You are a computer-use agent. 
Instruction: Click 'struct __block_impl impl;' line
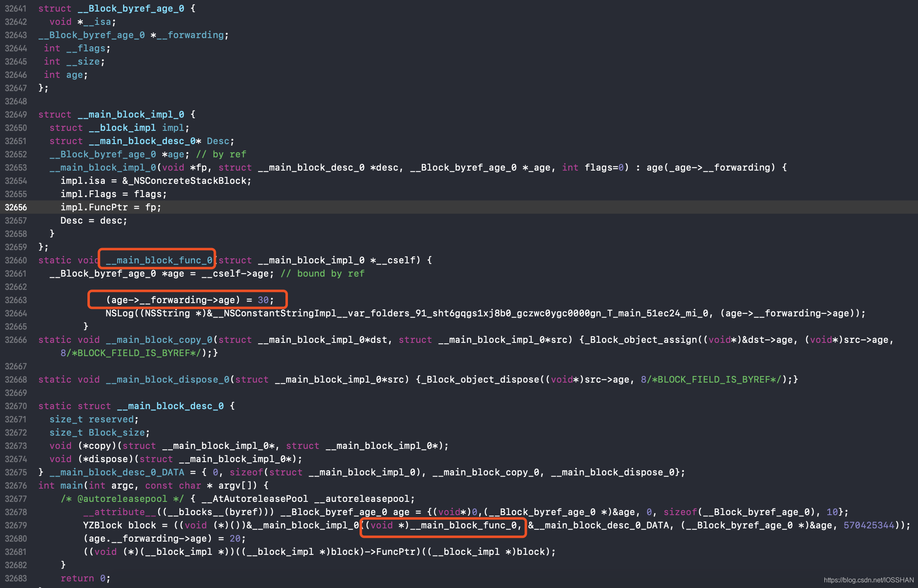pos(120,128)
